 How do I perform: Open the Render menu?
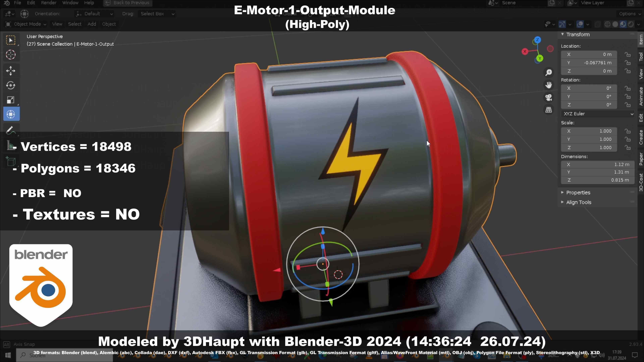(48, 3)
